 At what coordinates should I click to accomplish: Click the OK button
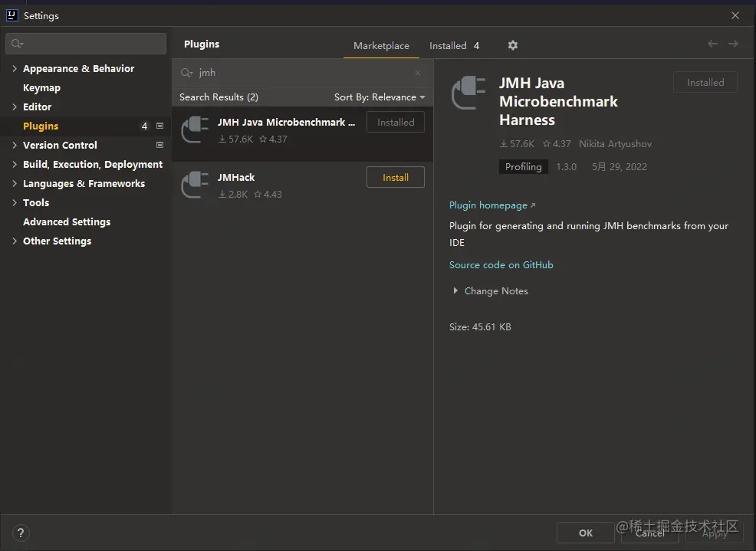586,533
